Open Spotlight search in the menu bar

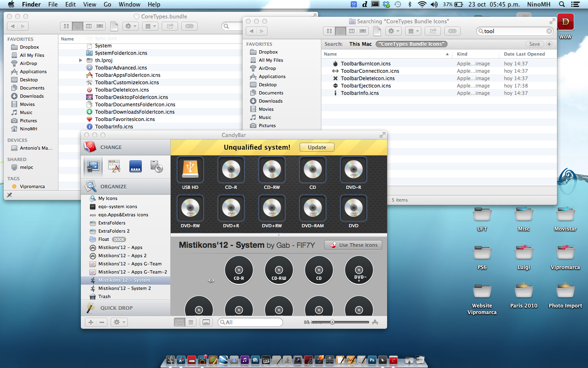(x=562, y=4)
